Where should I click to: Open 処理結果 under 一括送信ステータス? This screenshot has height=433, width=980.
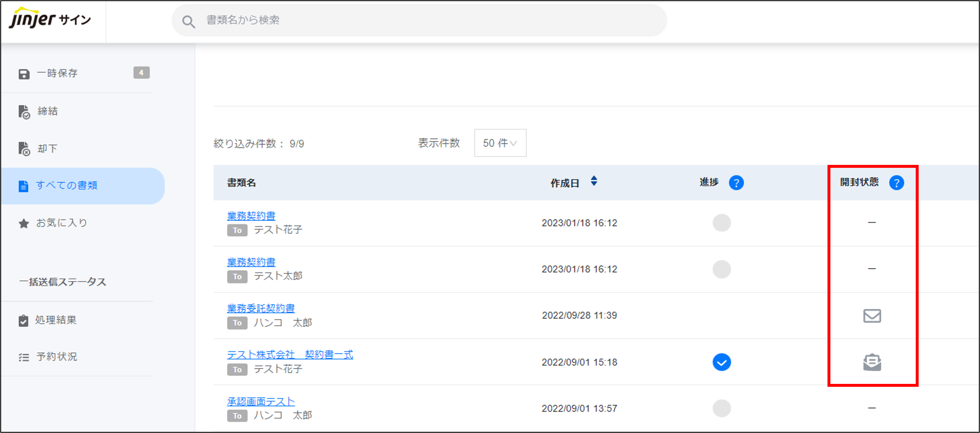56,320
